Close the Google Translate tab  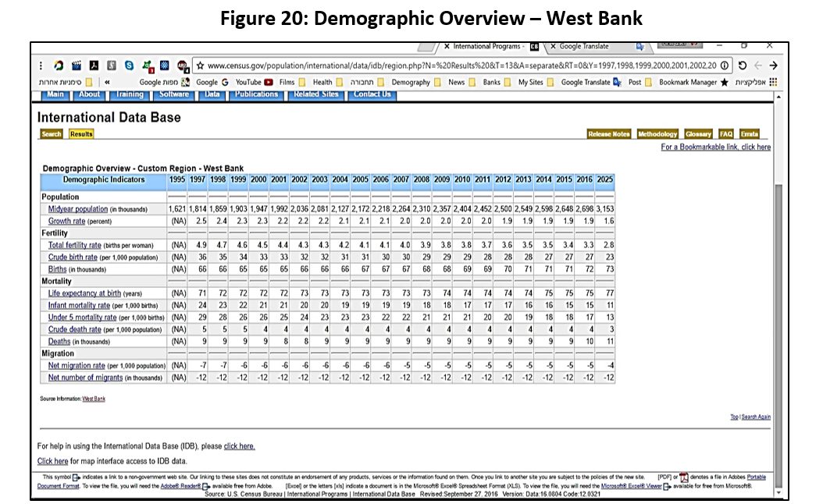[553, 46]
